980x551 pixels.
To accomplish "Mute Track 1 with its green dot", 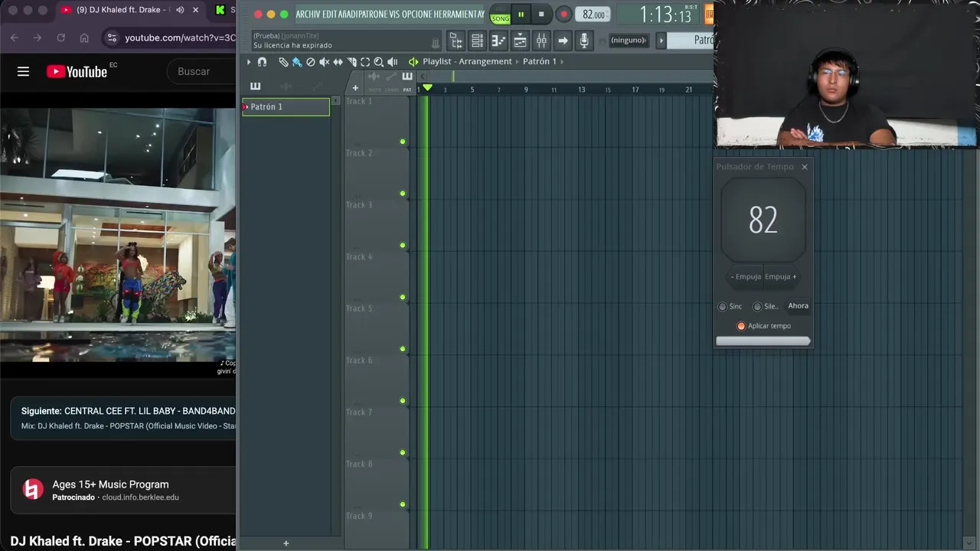I will click(x=403, y=142).
